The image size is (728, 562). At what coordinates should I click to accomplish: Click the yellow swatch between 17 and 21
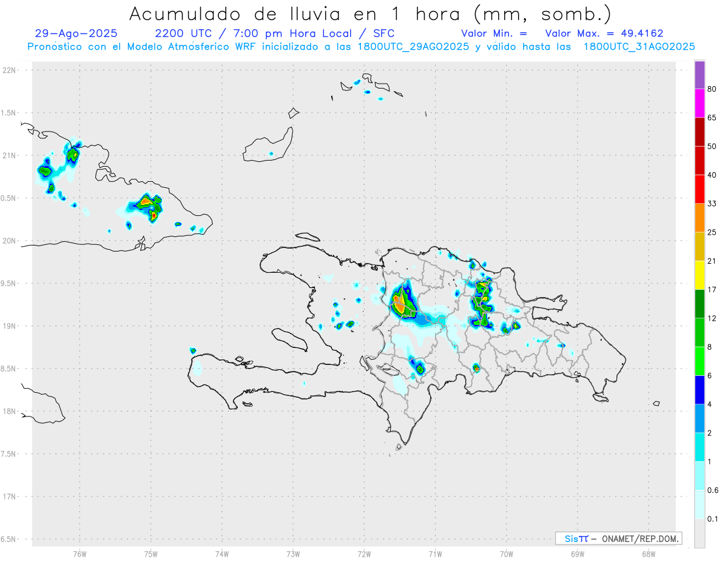point(699,275)
